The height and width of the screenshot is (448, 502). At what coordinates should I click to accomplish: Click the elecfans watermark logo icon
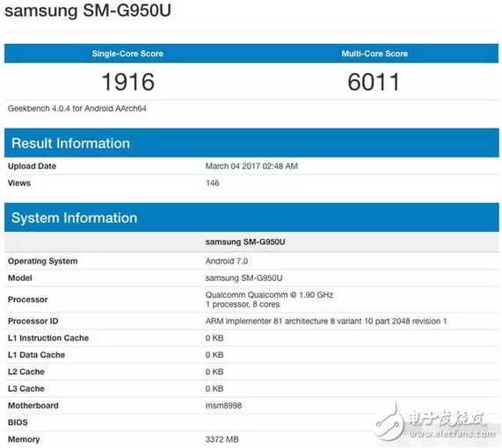(x=389, y=423)
